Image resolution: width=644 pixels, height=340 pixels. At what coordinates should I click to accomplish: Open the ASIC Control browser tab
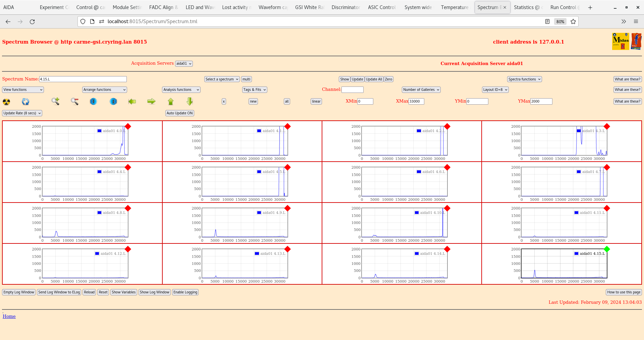tap(382, 7)
